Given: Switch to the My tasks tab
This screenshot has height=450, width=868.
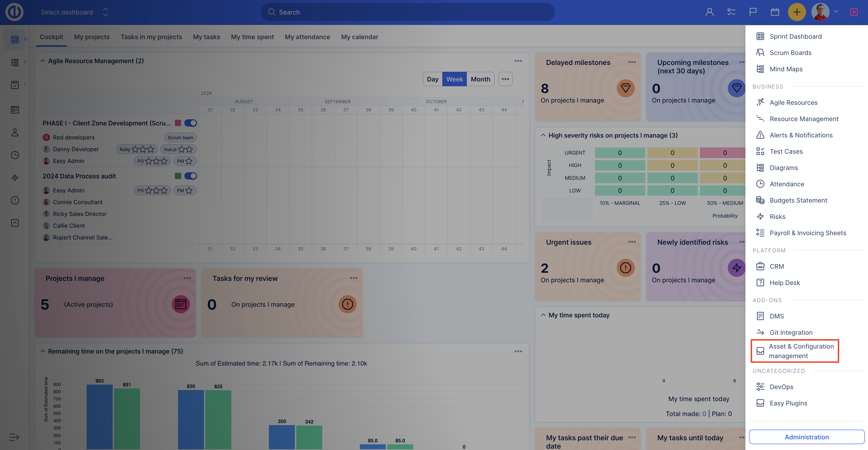Looking at the screenshot, I should pyautogui.click(x=206, y=37).
